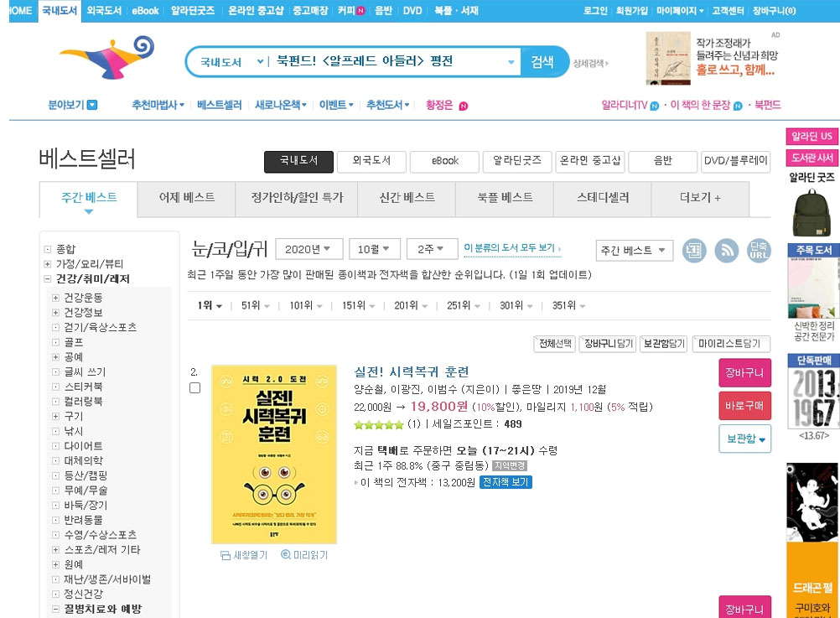Open the yellow book cover thumbnail

tap(274, 454)
